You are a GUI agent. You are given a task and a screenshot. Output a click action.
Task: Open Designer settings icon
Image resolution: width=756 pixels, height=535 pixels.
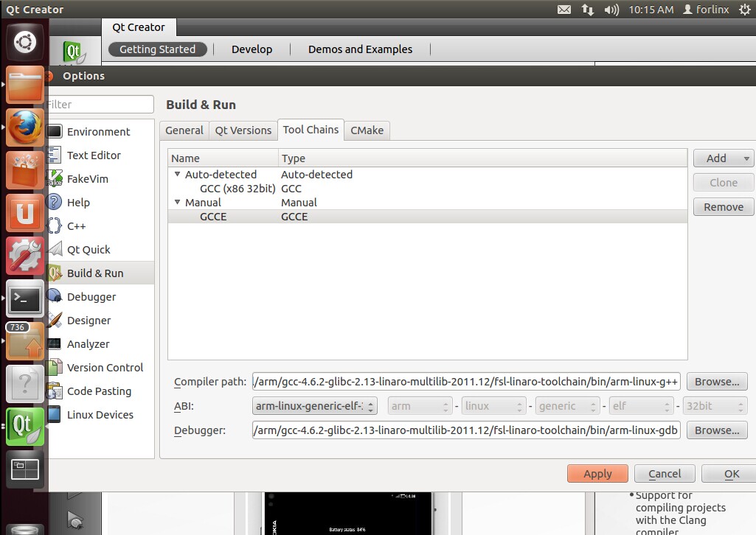pyautogui.click(x=55, y=320)
